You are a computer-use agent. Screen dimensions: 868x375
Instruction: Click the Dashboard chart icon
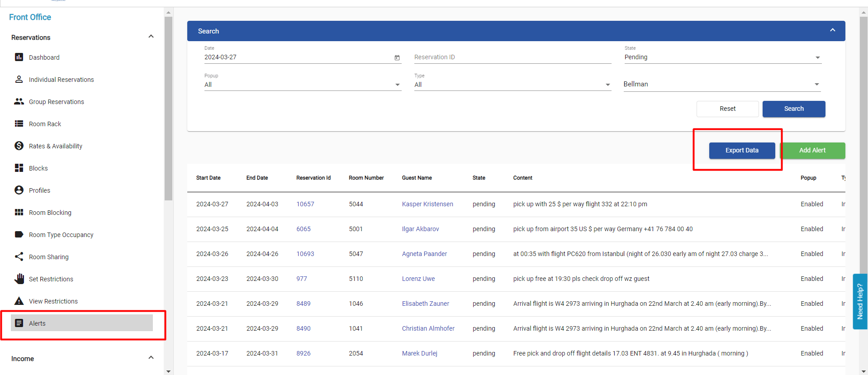[19, 57]
